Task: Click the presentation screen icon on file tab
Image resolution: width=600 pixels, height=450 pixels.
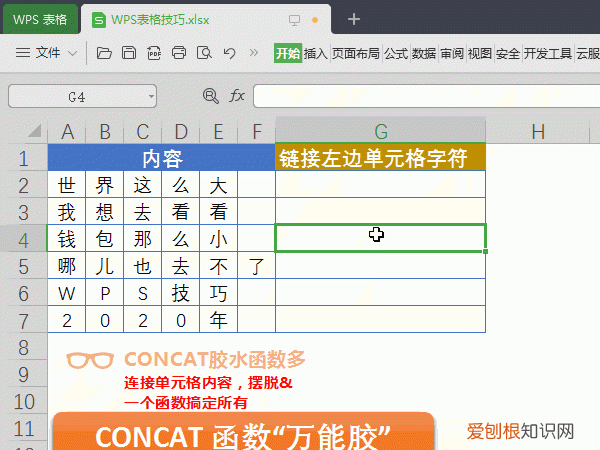Action: pyautogui.click(x=294, y=20)
